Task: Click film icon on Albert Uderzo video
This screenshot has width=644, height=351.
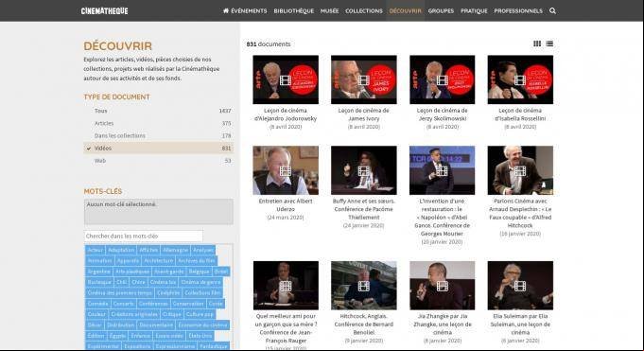Action: point(286,170)
